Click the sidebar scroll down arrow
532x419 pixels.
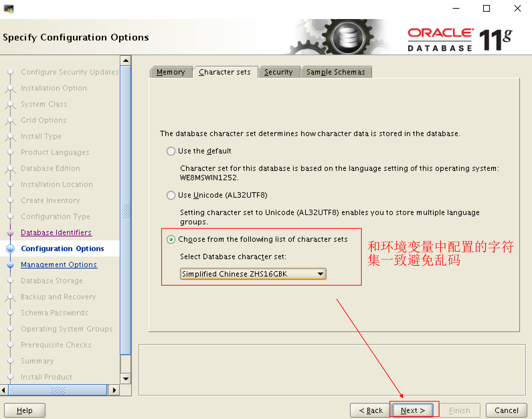[126, 379]
